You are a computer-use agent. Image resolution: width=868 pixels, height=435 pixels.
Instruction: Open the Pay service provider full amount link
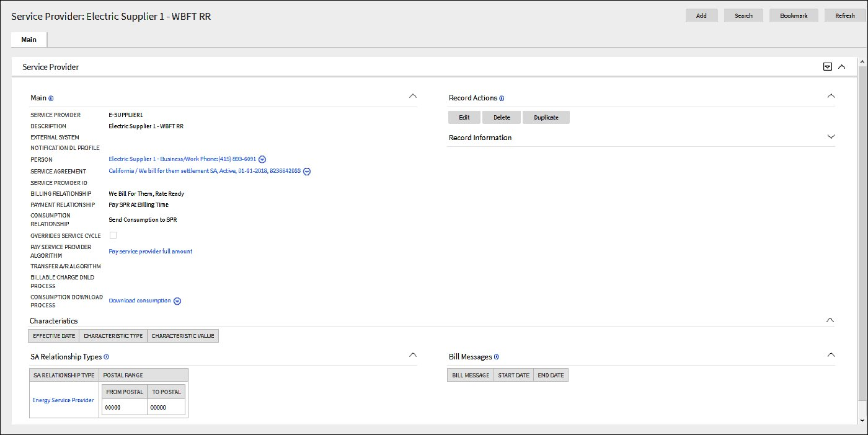coord(150,251)
